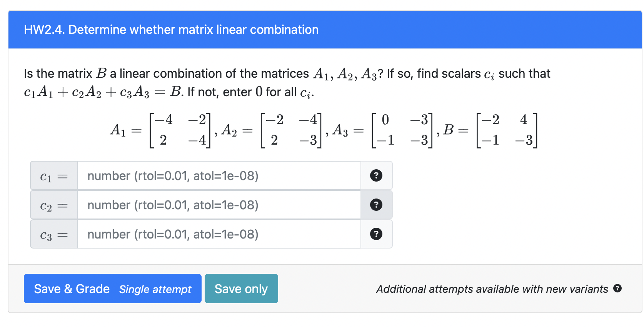Focus the c1 number input field
Screen dimensions: 644x327
(219, 175)
